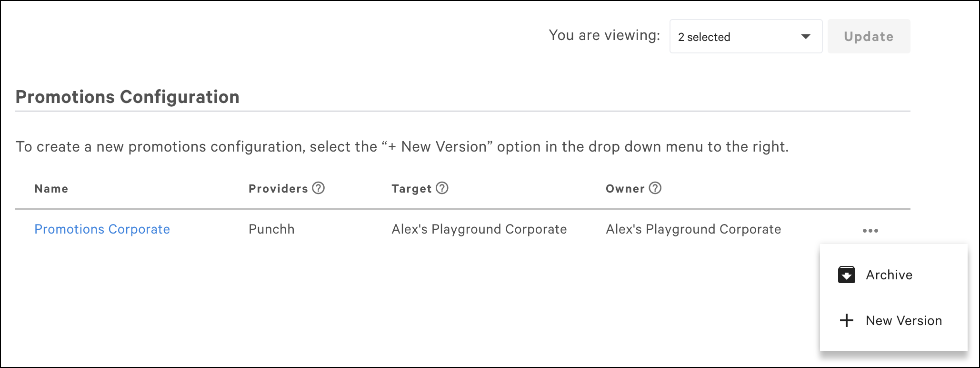Open the Promotions Corporate link
Image resolution: width=980 pixels, height=368 pixels.
point(102,229)
